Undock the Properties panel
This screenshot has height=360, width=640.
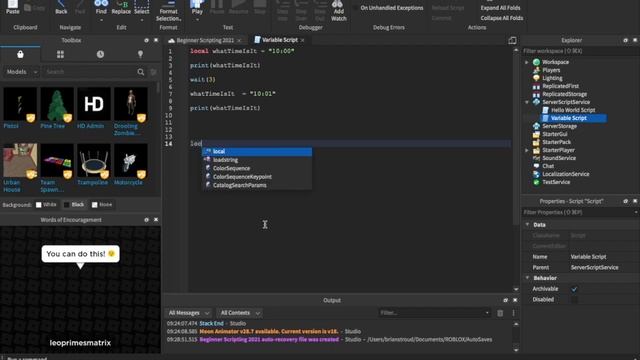625,201
